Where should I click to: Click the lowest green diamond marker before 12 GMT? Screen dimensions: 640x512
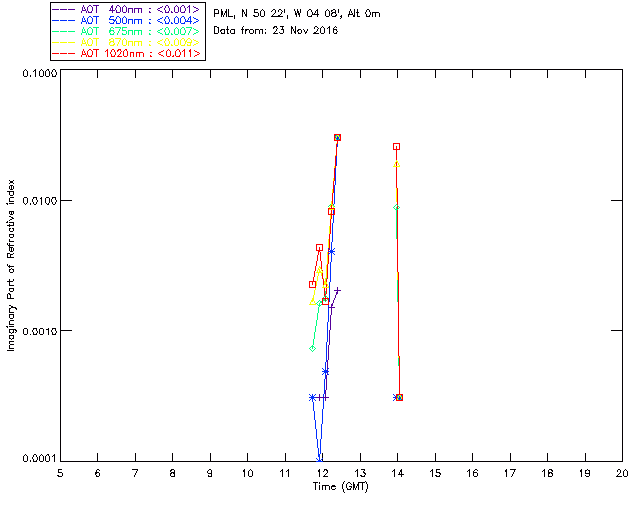coord(313,349)
